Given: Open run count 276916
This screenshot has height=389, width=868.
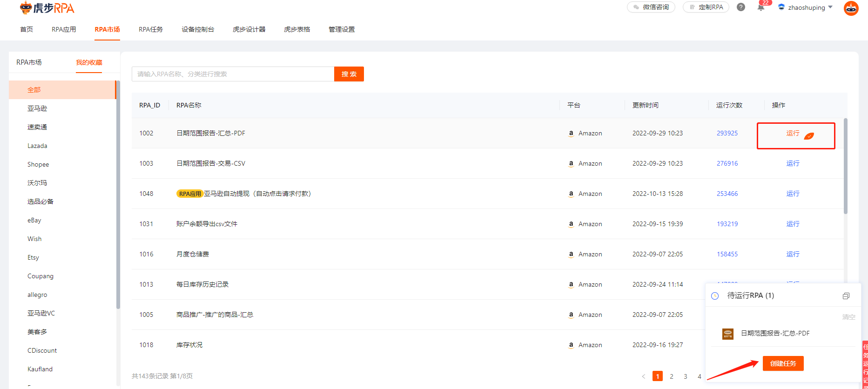Looking at the screenshot, I should pos(727,163).
